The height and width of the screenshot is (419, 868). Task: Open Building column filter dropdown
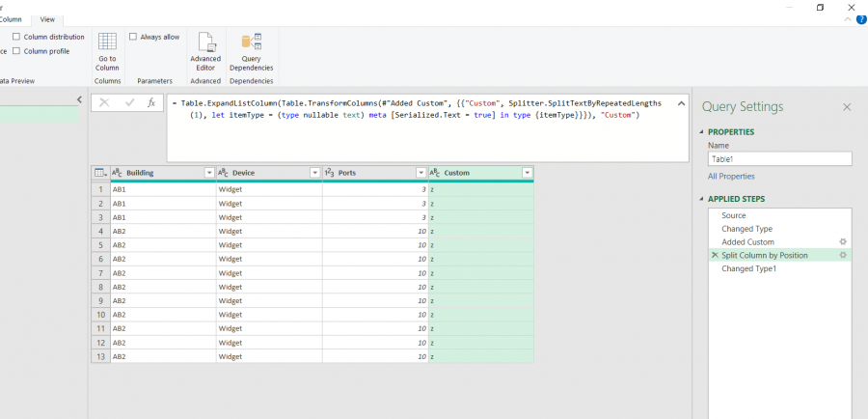pyautogui.click(x=209, y=173)
